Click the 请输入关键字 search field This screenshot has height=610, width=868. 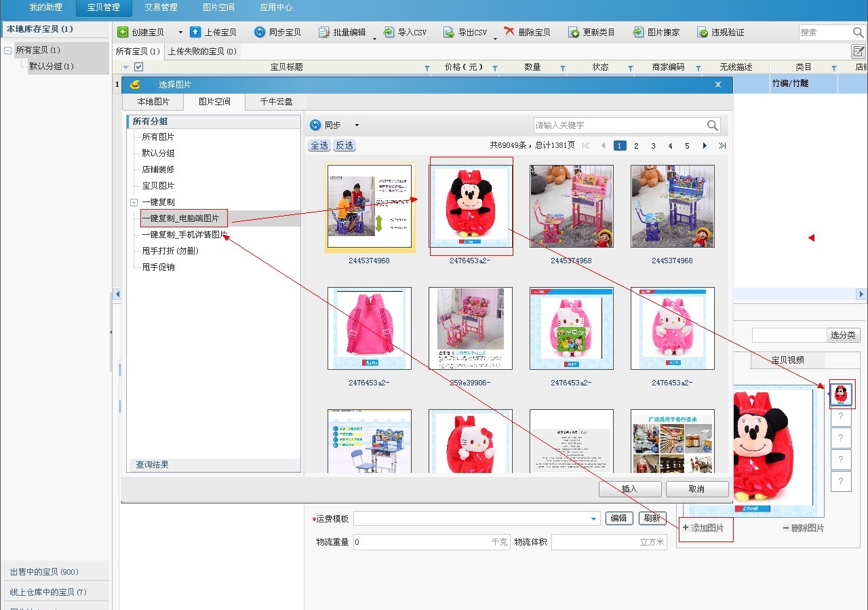(620, 126)
